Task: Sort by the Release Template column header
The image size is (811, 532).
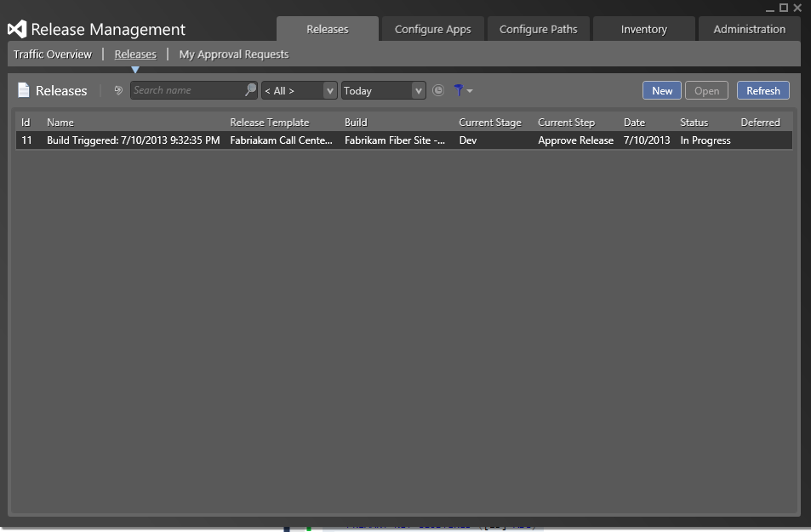Action: tap(270, 123)
